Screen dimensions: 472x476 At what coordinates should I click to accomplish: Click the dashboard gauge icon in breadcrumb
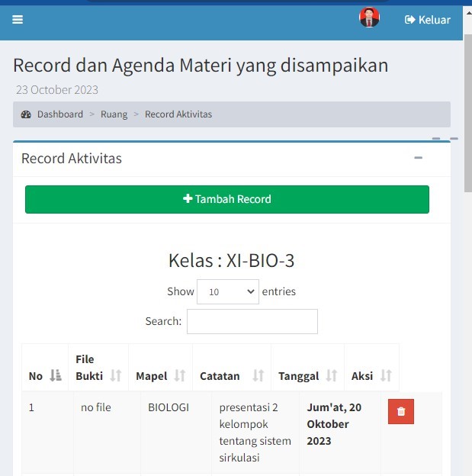coord(27,114)
